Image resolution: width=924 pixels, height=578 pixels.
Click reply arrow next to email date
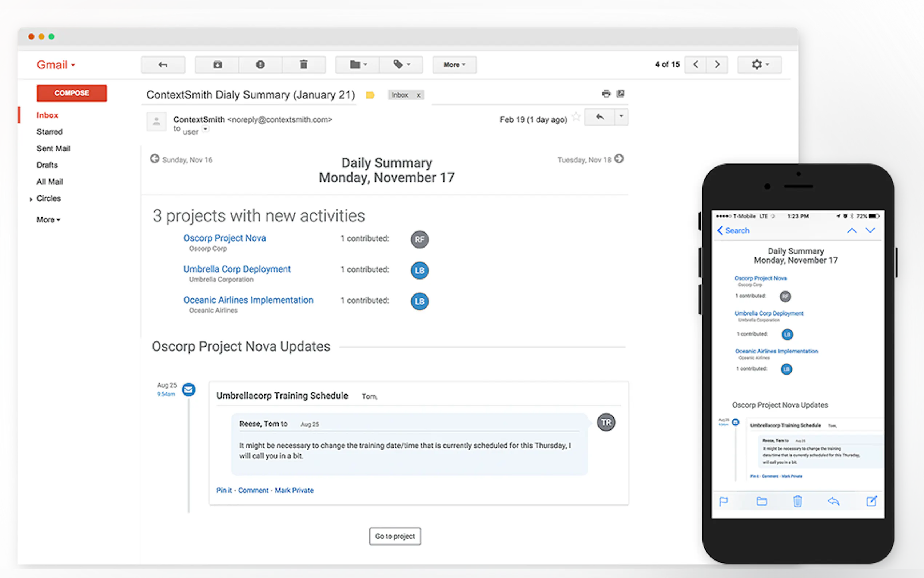(600, 117)
